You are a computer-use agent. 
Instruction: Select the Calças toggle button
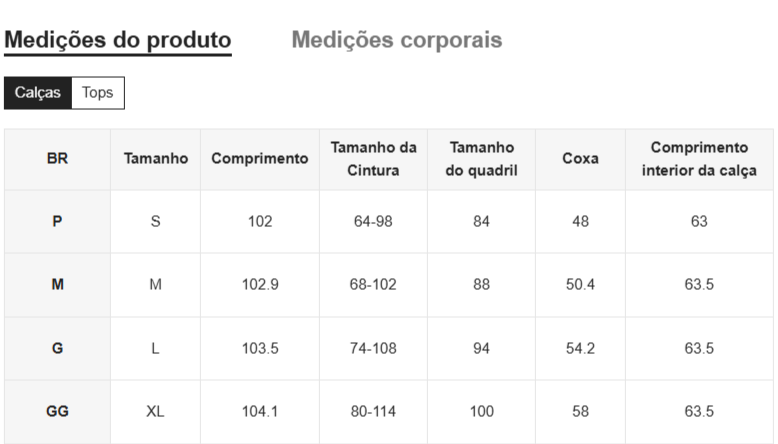click(38, 93)
